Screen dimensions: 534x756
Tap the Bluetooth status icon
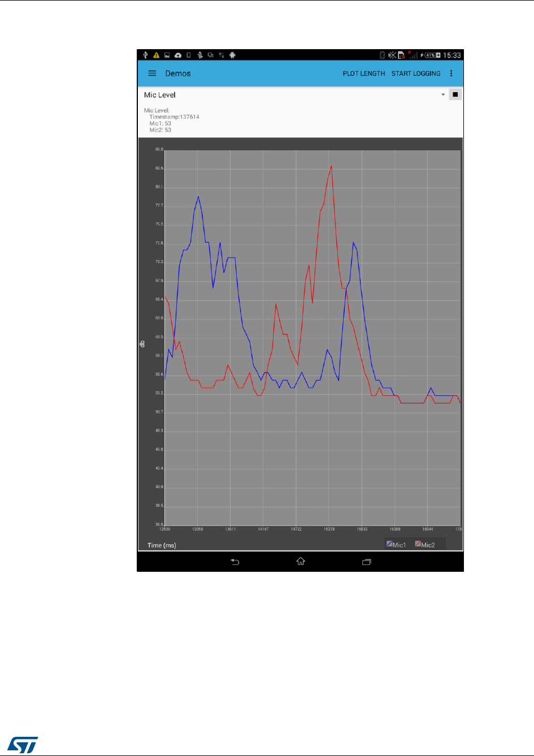pos(382,55)
